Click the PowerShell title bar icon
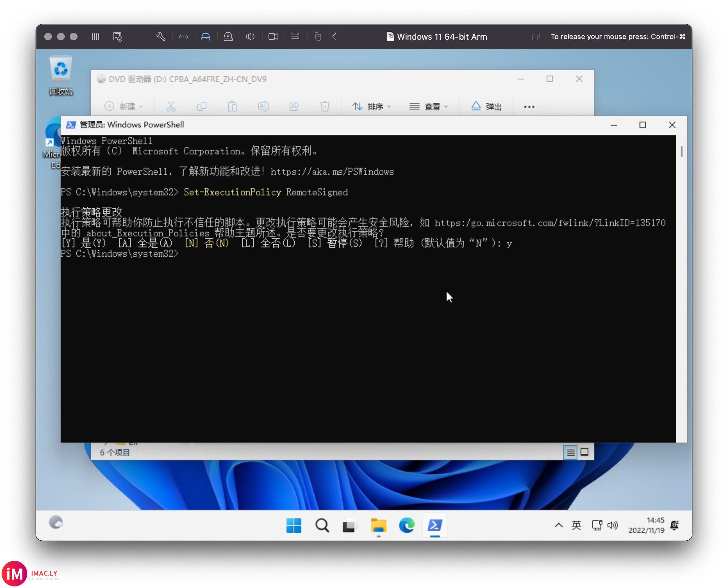 tap(71, 125)
